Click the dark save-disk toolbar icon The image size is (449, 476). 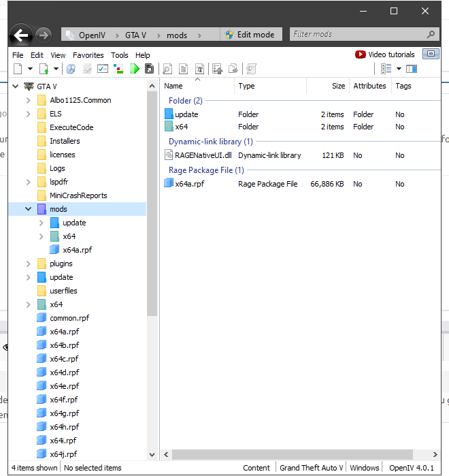click(x=149, y=69)
